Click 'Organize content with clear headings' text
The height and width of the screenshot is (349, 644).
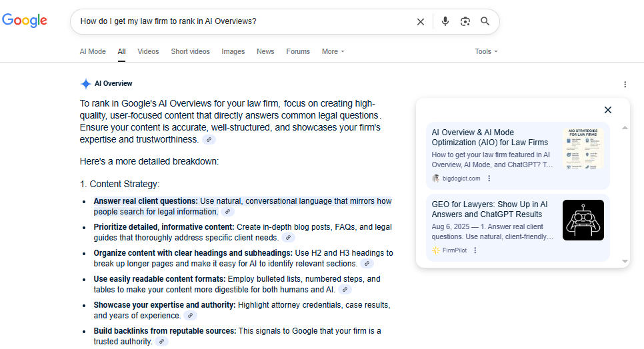193,253
